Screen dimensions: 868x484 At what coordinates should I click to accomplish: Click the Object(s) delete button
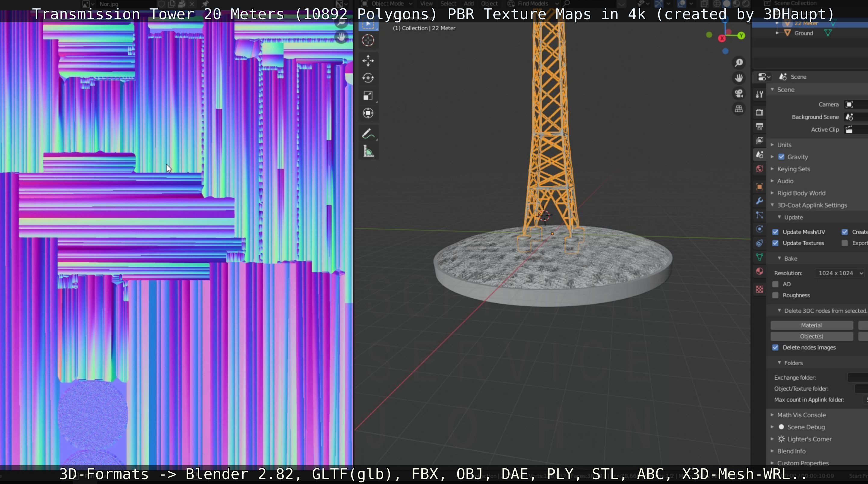(x=812, y=337)
